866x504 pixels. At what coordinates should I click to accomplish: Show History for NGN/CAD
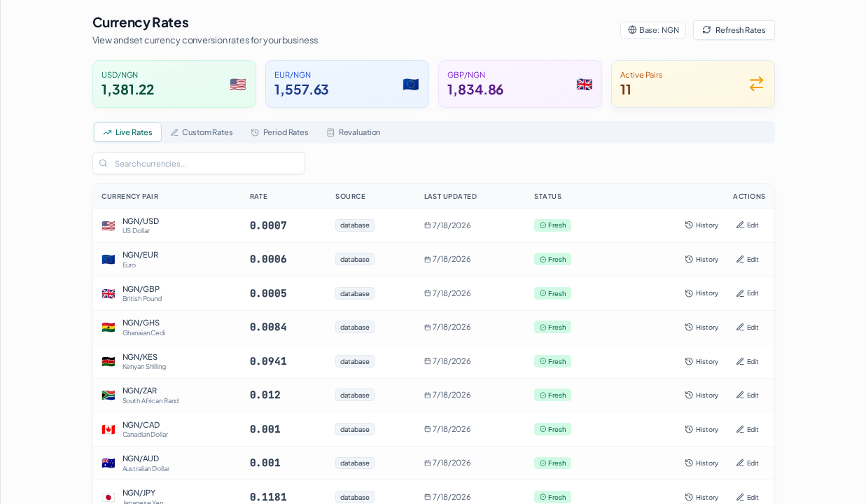coord(701,429)
